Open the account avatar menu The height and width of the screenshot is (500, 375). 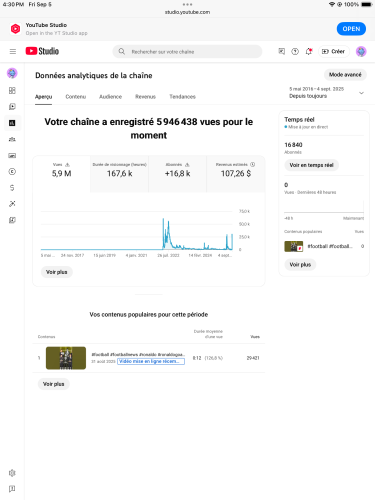(361, 51)
